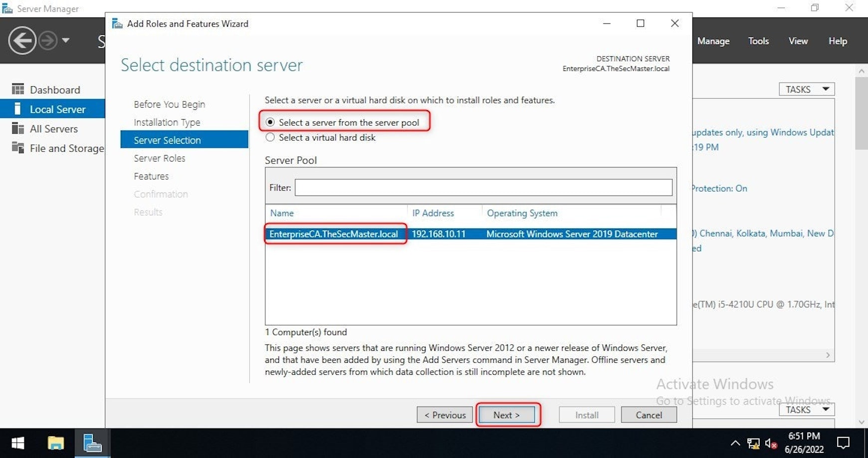Click the Server Manager title bar icon
Viewport: 868px width, 458px height.
(7, 8)
